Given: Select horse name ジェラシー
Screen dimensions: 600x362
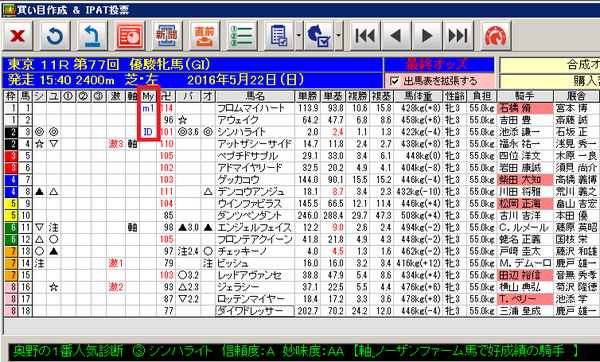Looking at the screenshot, I should coord(238,287).
